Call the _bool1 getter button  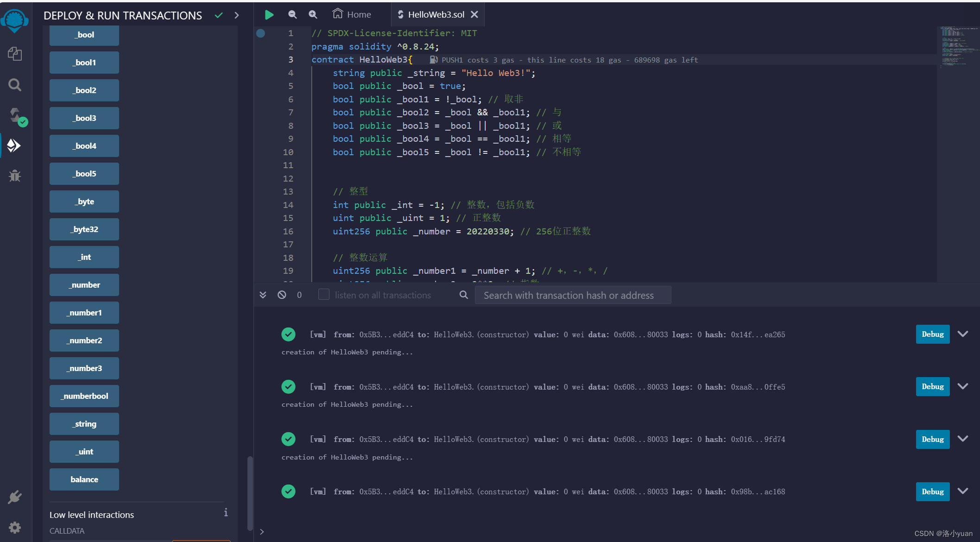[84, 63]
